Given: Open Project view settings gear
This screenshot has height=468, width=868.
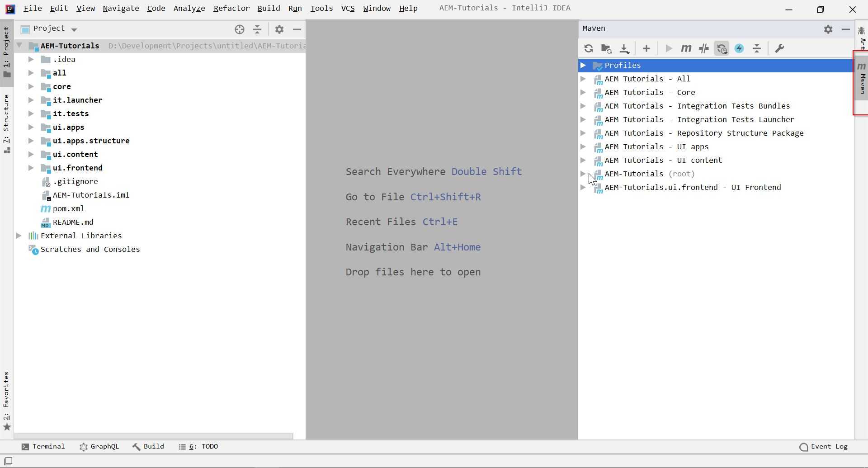Looking at the screenshot, I should tap(279, 29).
